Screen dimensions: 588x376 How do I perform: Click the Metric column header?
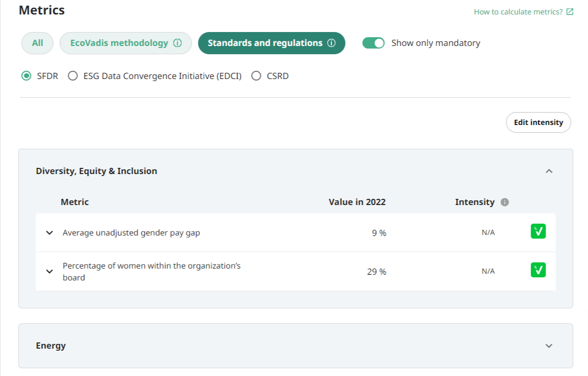pos(74,202)
